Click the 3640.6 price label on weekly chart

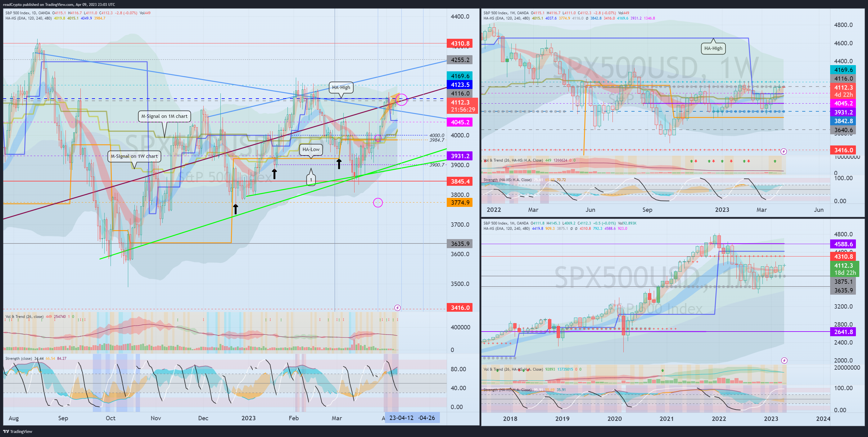pos(843,130)
